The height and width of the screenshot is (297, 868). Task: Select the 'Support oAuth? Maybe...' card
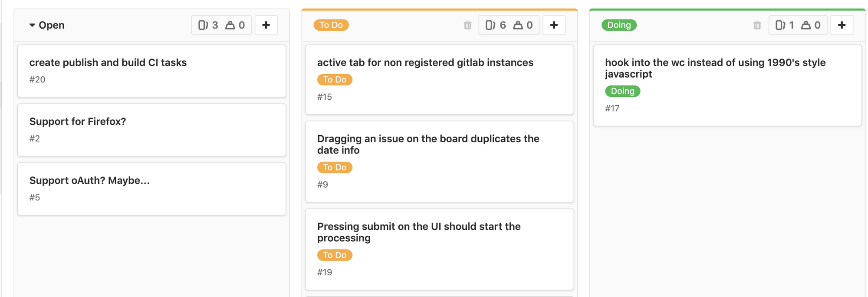point(151,189)
